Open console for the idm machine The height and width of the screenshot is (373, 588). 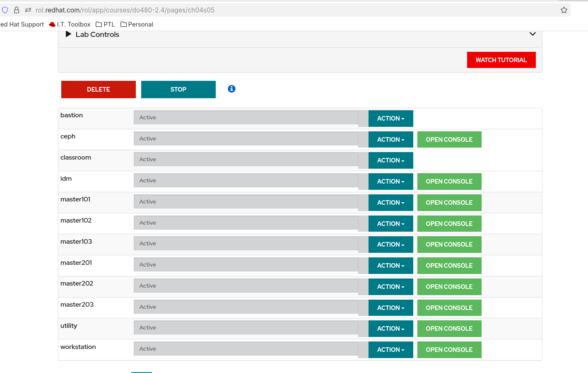[x=449, y=182]
